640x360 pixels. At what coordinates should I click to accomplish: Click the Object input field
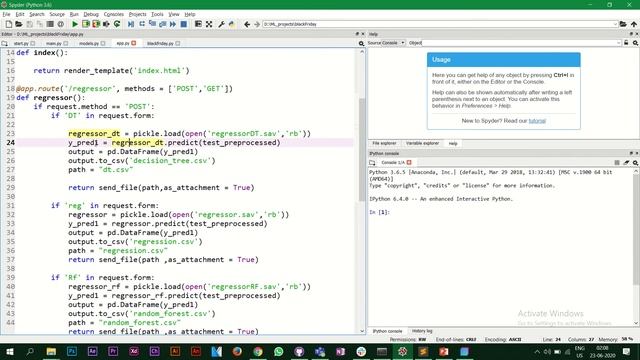tap(520, 43)
